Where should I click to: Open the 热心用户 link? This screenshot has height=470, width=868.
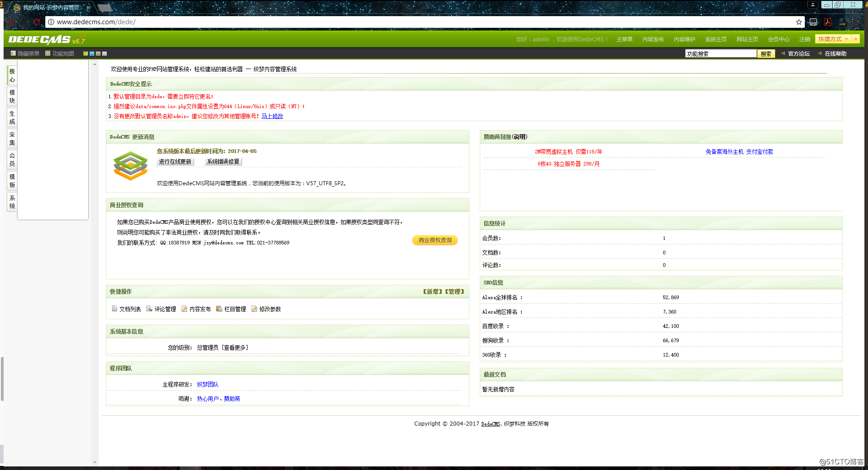click(208, 399)
